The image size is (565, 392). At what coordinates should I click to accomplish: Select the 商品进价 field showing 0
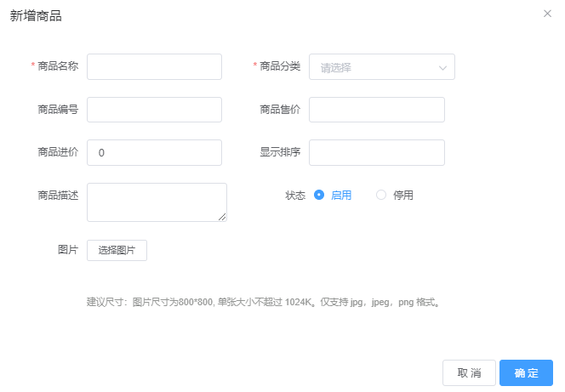pyautogui.click(x=154, y=152)
